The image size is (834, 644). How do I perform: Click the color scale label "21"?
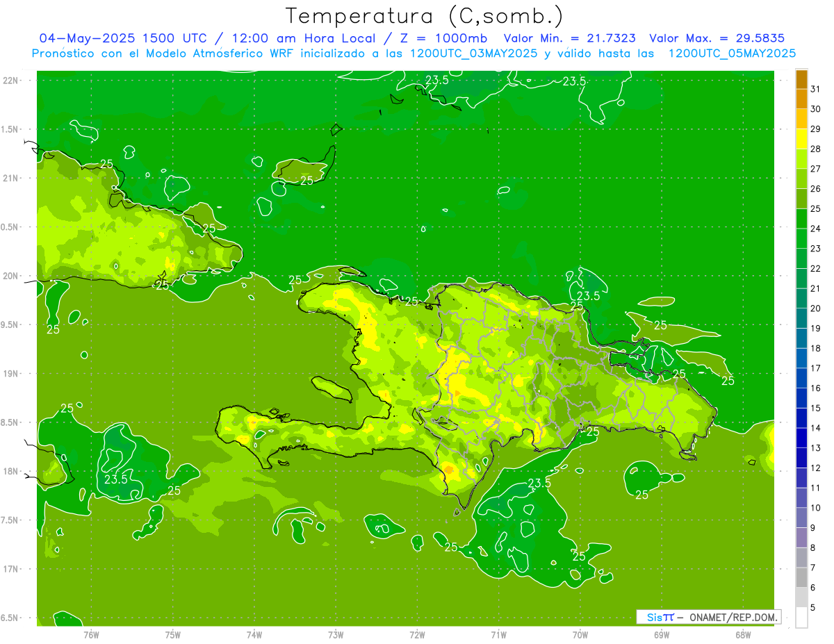[x=816, y=288]
